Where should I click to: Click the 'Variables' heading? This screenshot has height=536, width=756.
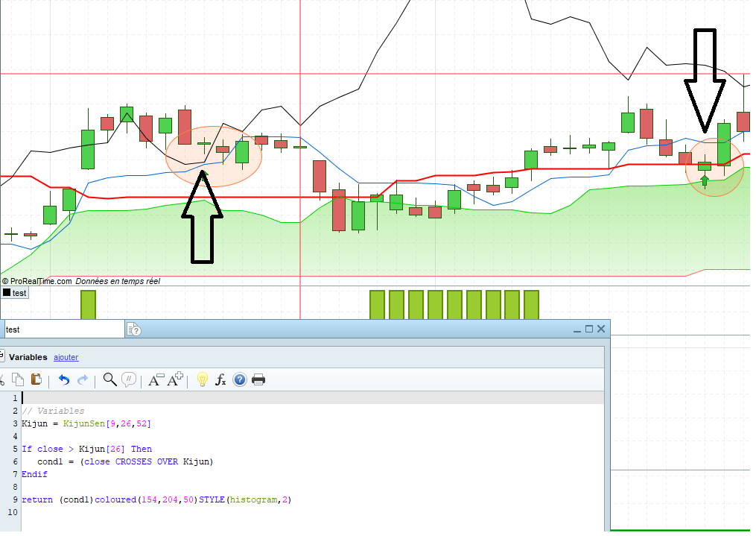pos(28,357)
